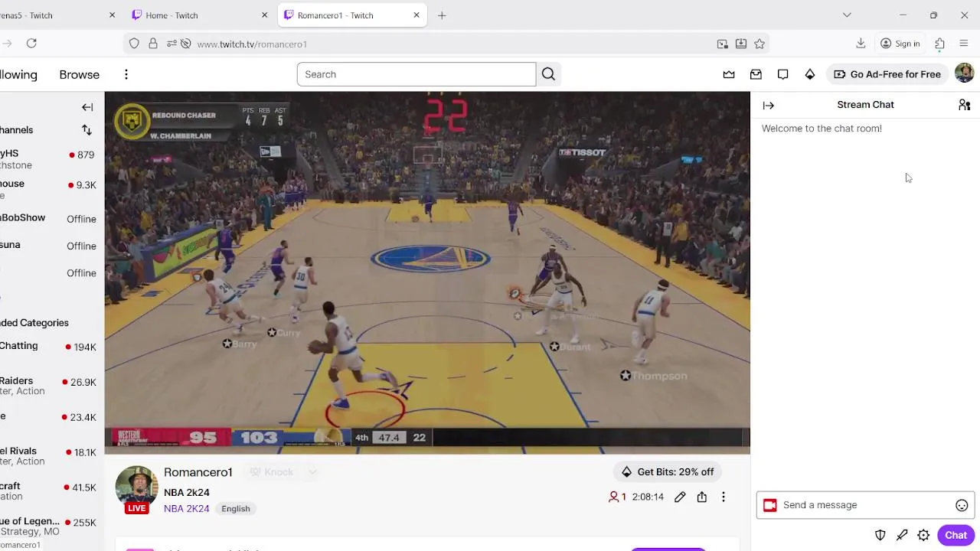Viewport: 980px width, 551px height.
Task: Toggle the shield mode icon
Action: pos(880,536)
